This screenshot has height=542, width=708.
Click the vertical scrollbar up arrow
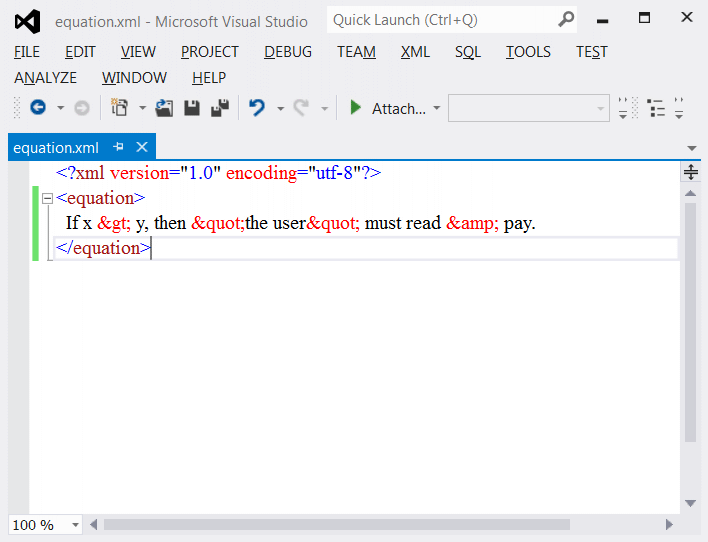[690, 193]
